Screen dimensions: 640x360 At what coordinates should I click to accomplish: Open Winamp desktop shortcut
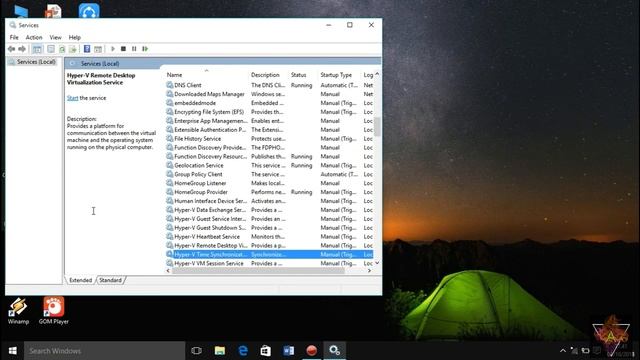point(18,311)
